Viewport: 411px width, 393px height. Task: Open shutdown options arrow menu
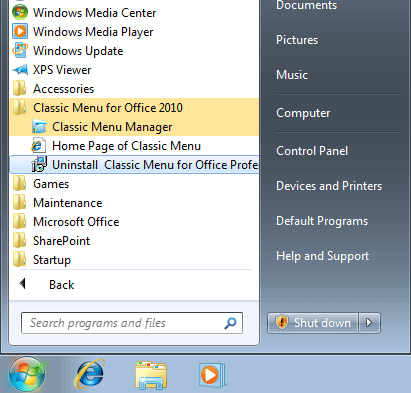(369, 323)
